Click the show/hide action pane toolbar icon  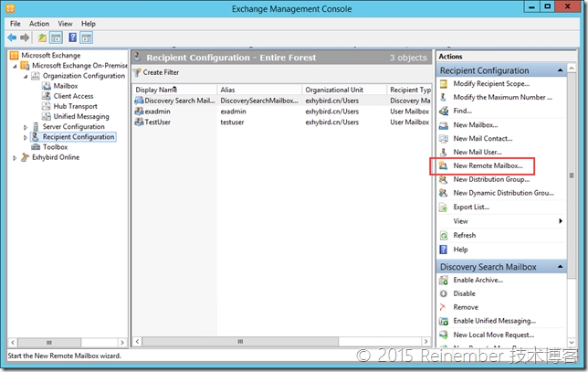86,37
